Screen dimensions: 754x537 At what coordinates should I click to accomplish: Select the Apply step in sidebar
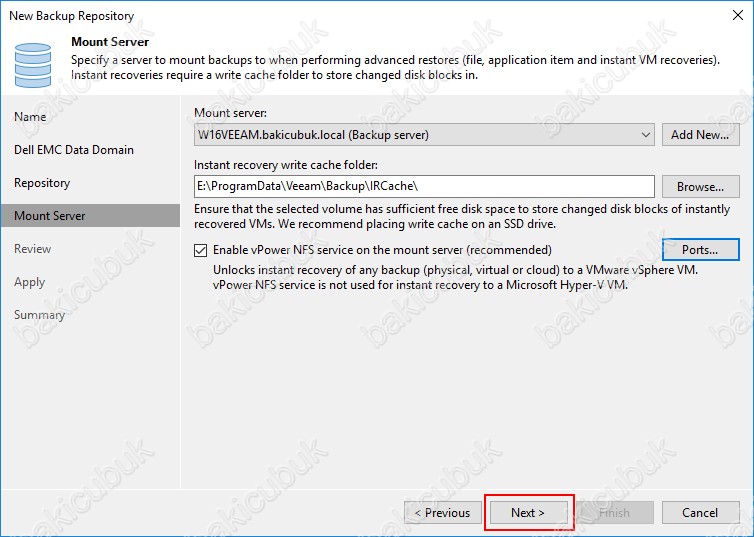tap(29, 282)
